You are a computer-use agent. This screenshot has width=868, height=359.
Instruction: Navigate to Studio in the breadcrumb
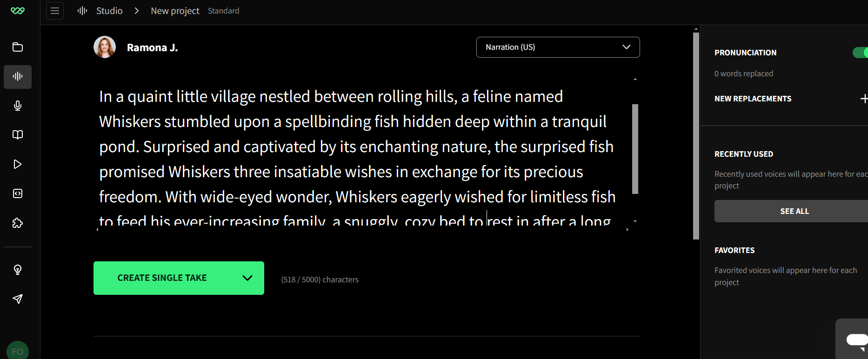[x=109, y=11]
